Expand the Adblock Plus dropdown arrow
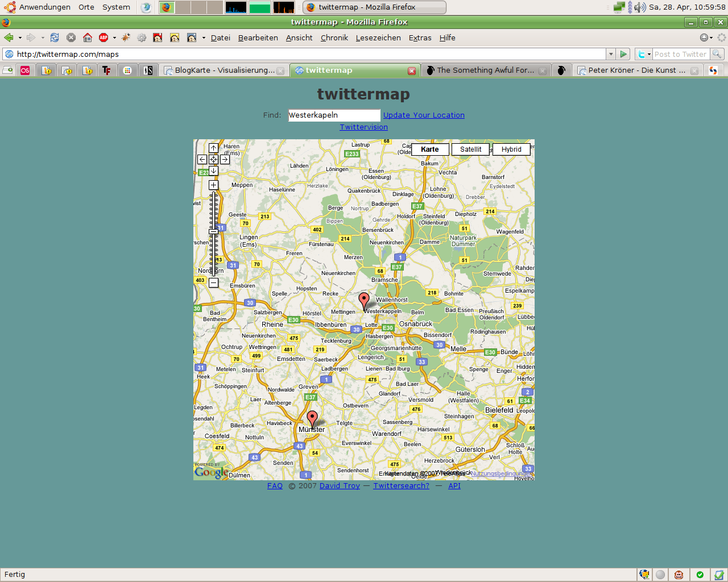Viewport: 728px width, 582px height. pyautogui.click(x=114, y=38)
